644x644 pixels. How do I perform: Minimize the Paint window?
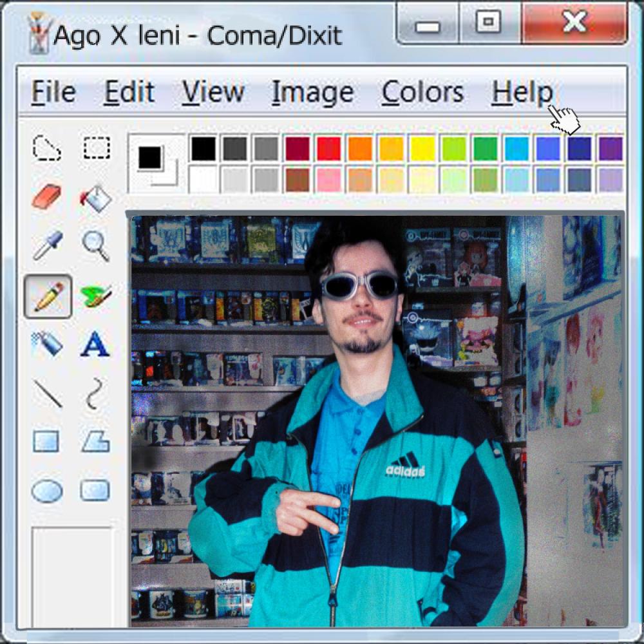[x=428, y=23]
